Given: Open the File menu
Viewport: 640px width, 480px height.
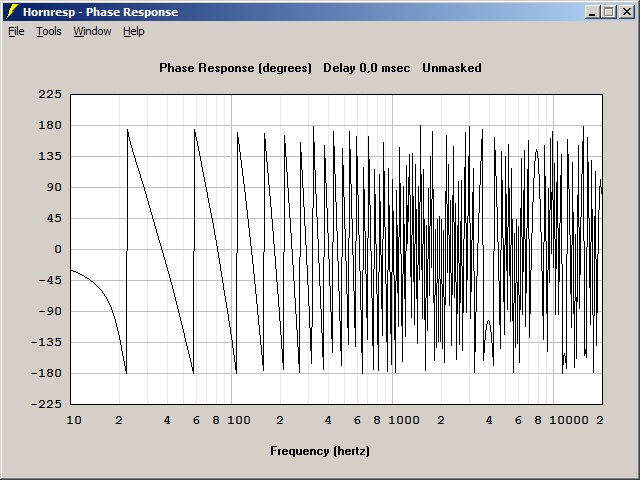Looking at the screenshot, I should tap(16, 31).
